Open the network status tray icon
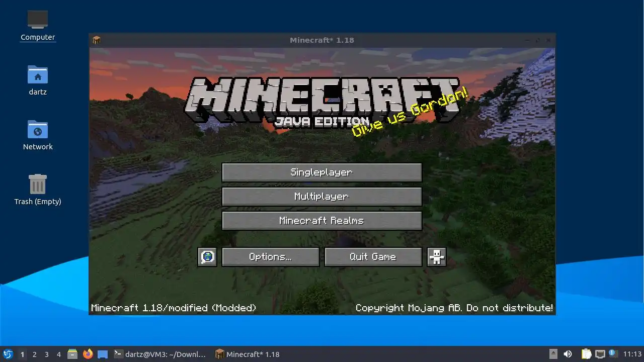 click(600, 354)
